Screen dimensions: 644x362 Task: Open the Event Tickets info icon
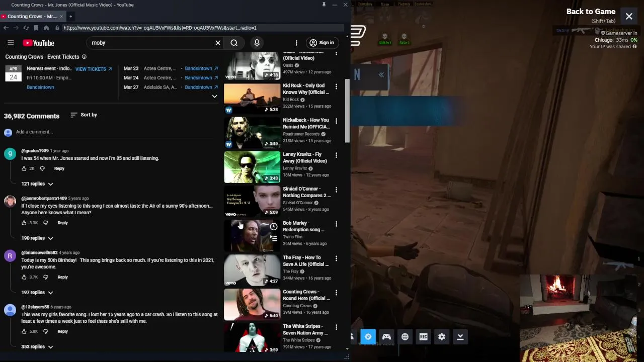(x=84, y=57)
